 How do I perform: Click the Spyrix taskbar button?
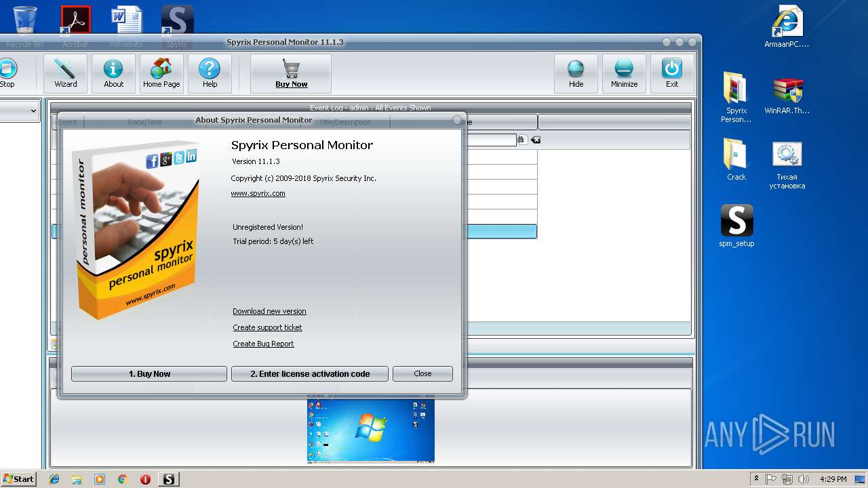point(169,479)
